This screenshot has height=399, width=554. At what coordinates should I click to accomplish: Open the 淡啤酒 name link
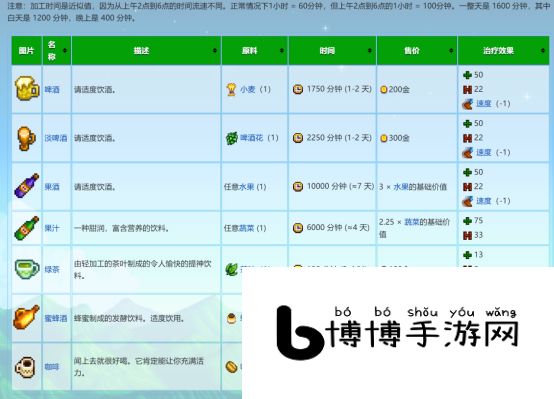pos(56,138)
